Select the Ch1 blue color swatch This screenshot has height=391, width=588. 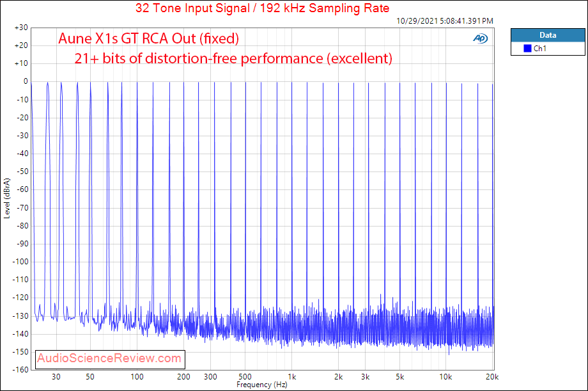point(527,49)
